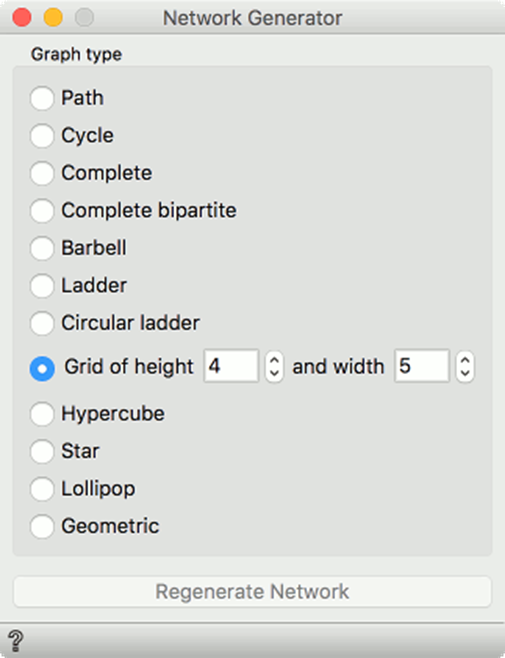Increase grid height with up arrow
Viewport: 505px width, 658px height.
(x=274, y=360)
